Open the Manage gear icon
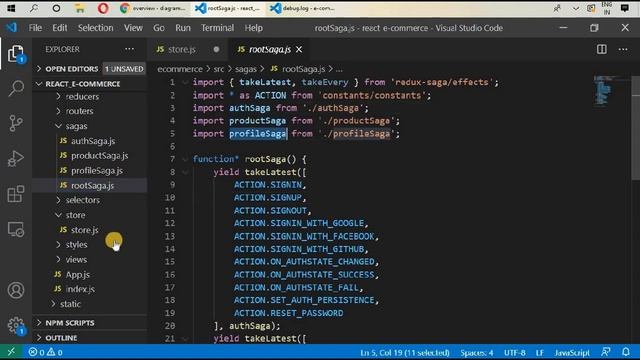 (x=16, y=326)
